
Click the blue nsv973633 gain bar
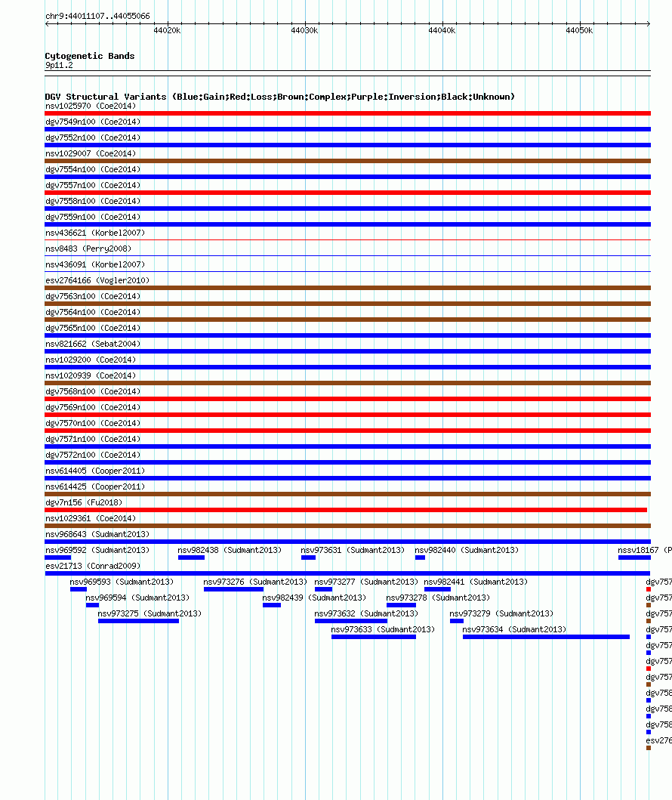coord(374,637)
